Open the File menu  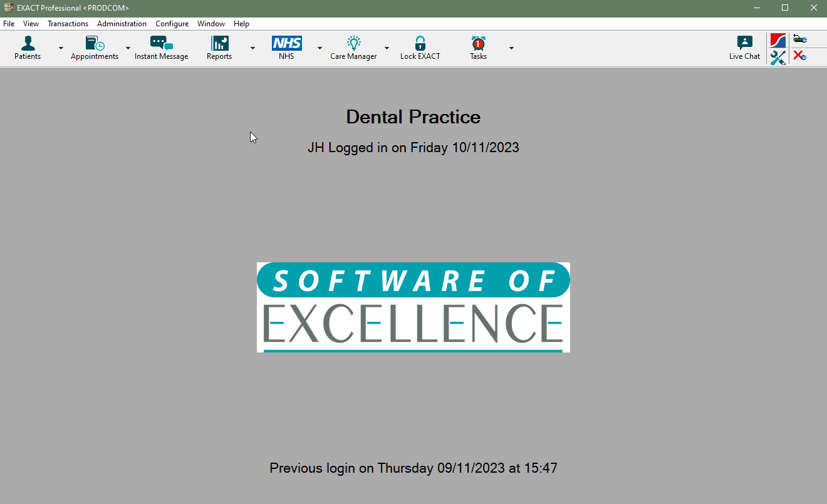(x=9, y=24)
